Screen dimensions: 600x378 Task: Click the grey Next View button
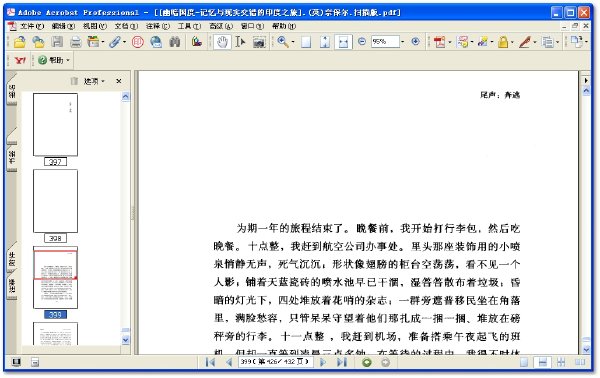click(385, 362)
